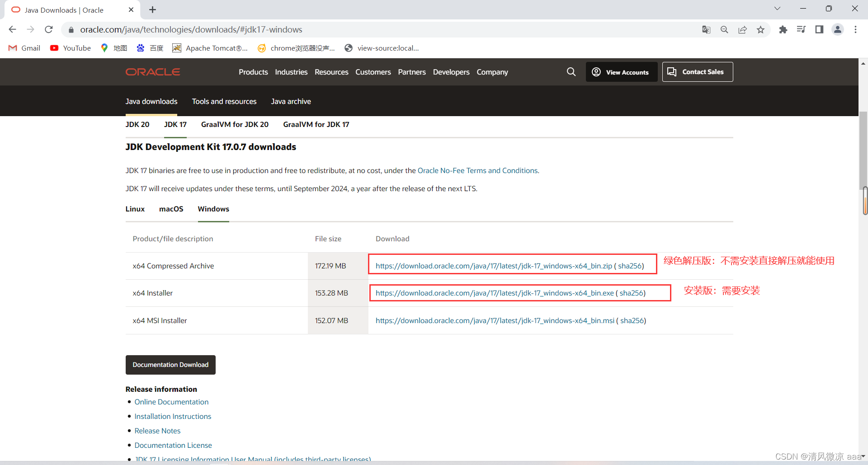This screenshot has height=465, width=868.
Task: Open the Chrome three-dot menu
Action: click(855, 30)
